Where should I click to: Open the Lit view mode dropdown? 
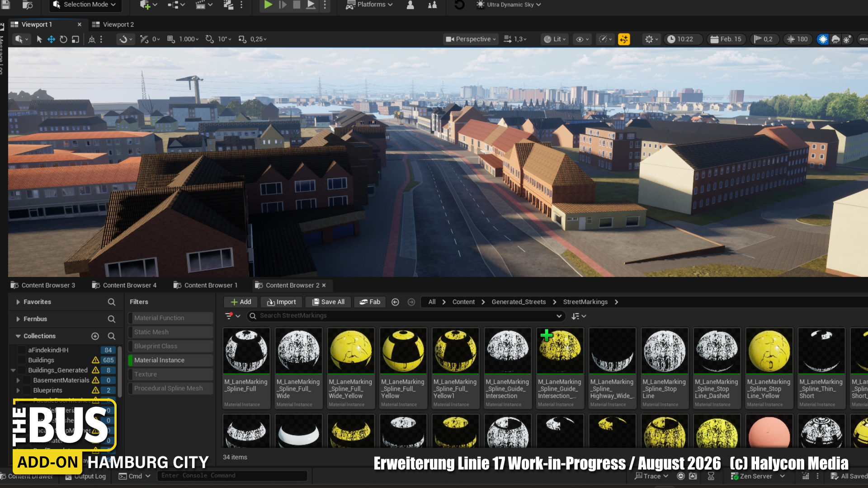click(555, 39)
